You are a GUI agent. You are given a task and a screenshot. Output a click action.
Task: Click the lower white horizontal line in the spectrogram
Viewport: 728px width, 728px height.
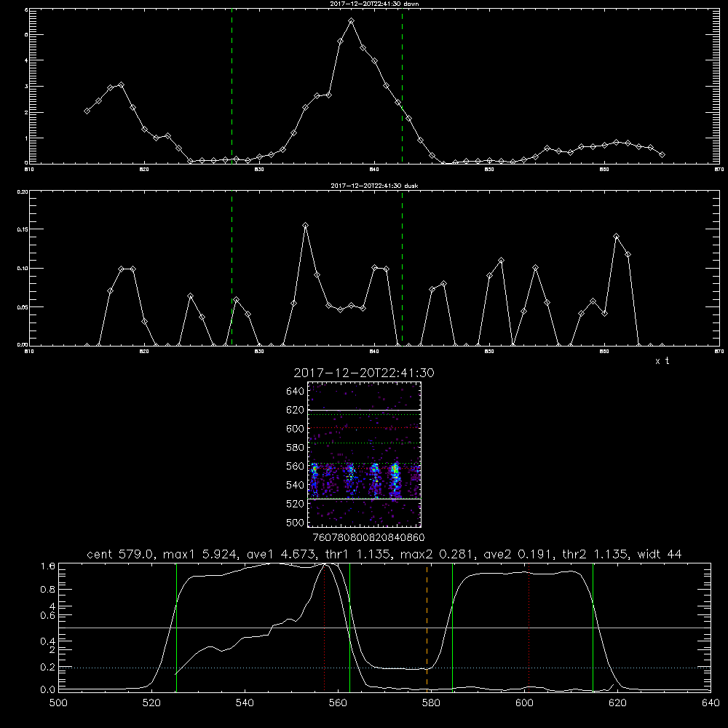tap(365, 499)
